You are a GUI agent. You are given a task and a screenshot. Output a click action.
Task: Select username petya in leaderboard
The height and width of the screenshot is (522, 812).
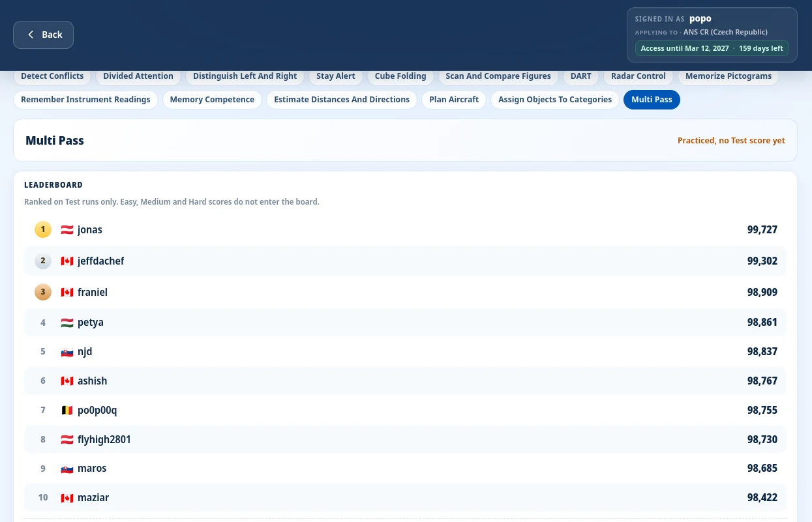point(91,322)
